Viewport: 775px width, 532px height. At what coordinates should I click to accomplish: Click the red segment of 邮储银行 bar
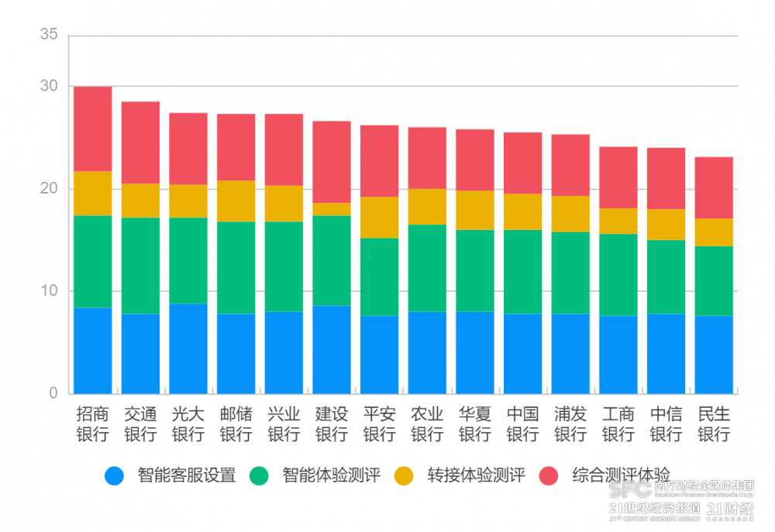pos(236,147)
